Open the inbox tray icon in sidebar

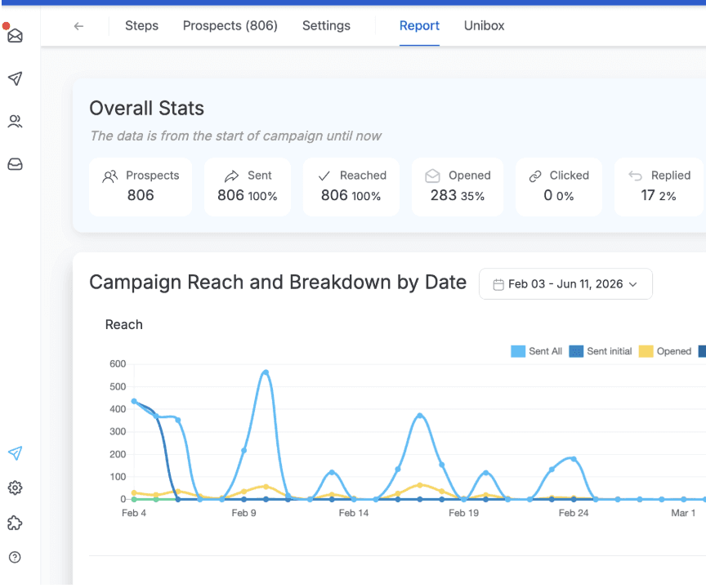tap(16, 164)
